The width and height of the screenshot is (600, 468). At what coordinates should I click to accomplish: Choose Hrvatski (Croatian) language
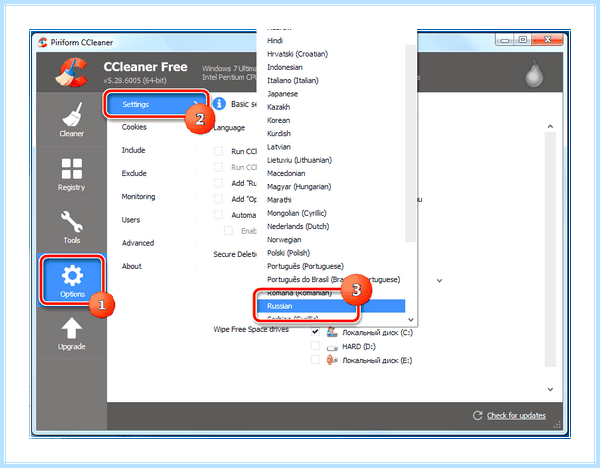point(297,54)
